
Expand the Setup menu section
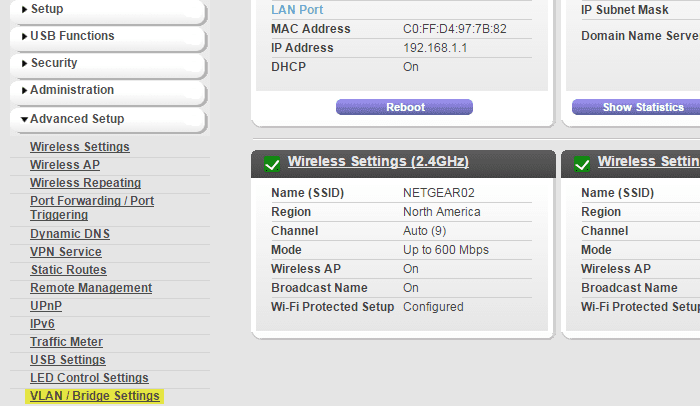click(107, 10)
